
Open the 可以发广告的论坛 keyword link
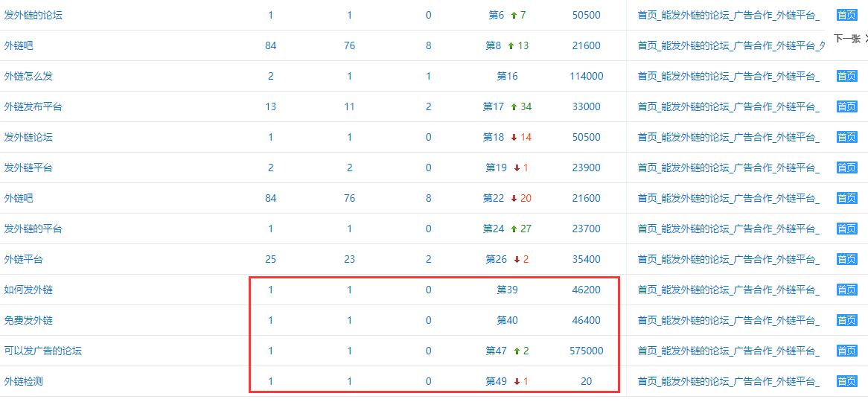tap(43, 351)
